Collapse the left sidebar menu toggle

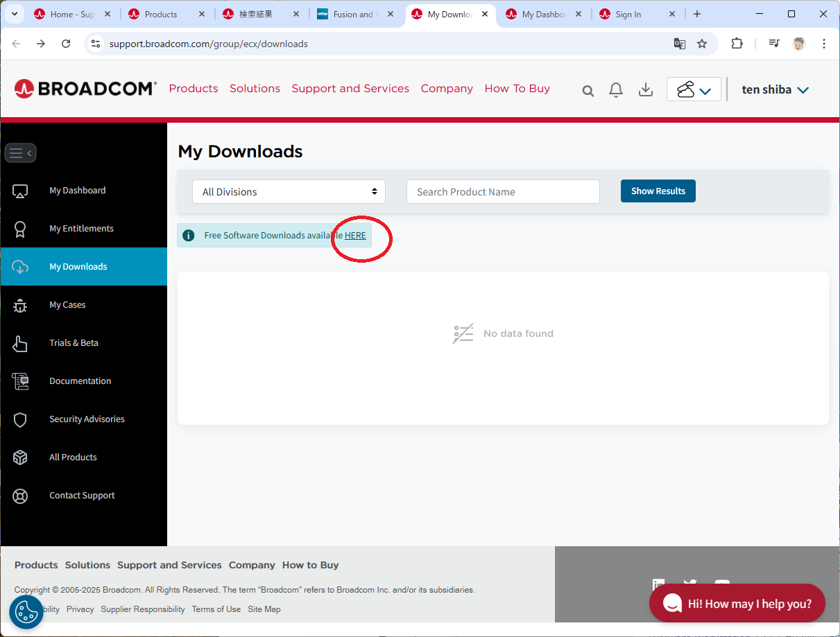pyautogui.click(x=20, y=153)
